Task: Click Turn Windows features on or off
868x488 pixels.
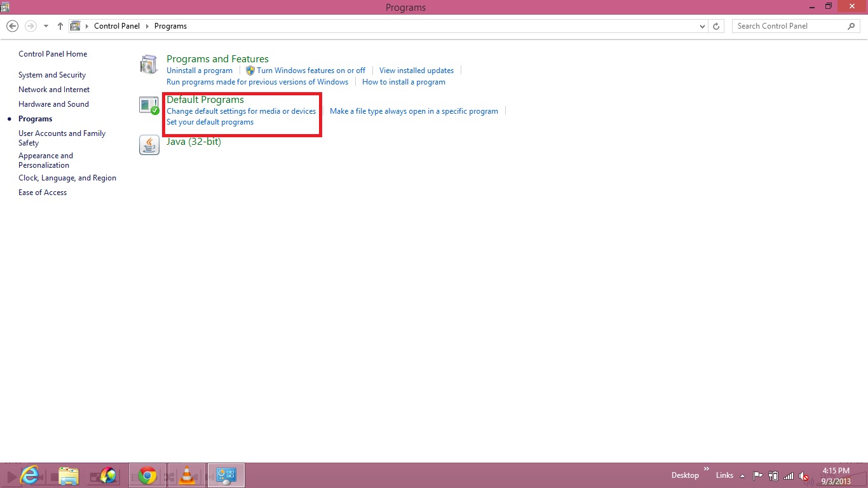Action: tap(311, 71)
